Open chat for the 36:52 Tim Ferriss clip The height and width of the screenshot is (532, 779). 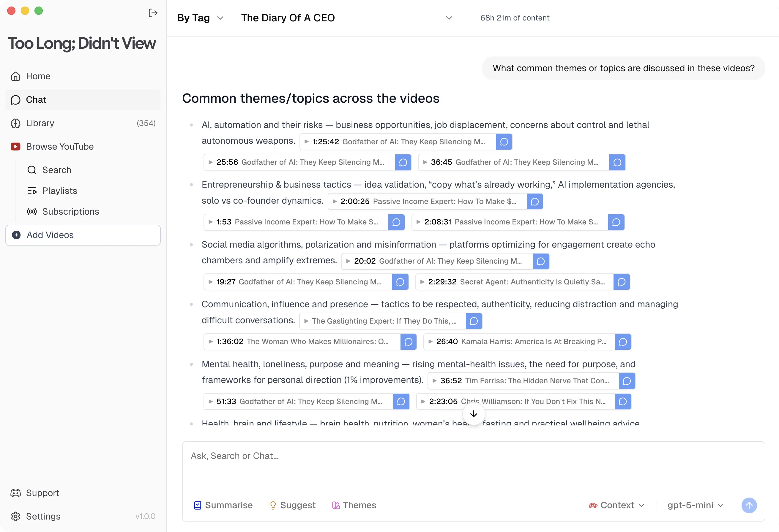coord(627,381)
